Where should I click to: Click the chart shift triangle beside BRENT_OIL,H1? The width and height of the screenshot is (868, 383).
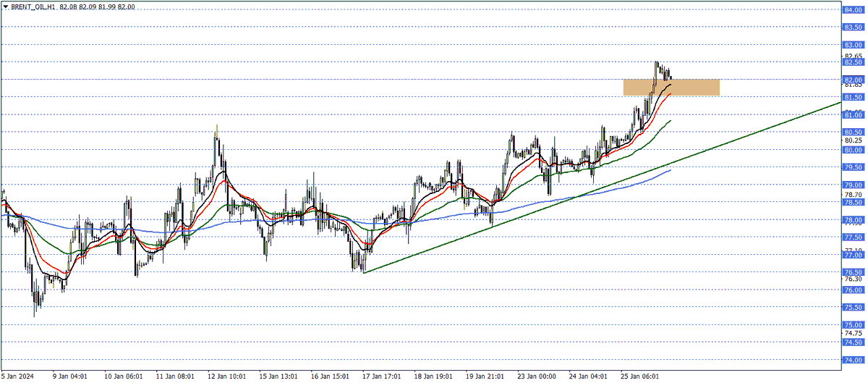5,7
